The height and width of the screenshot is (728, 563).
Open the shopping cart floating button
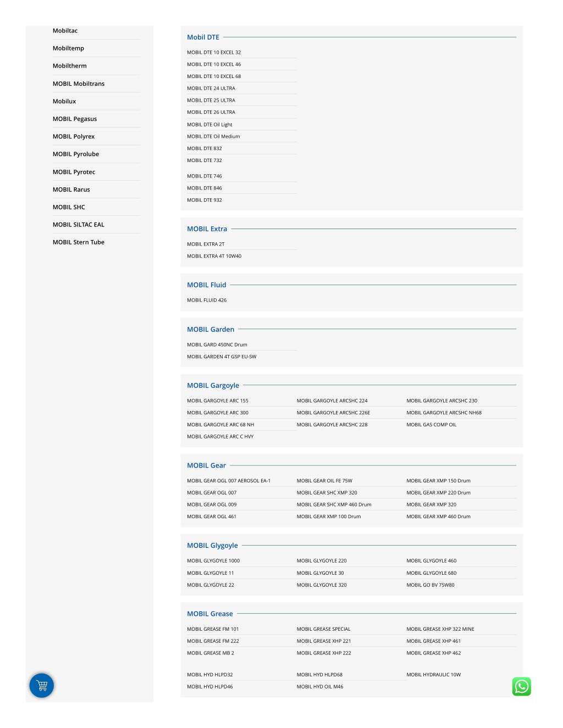coord(42,685)
